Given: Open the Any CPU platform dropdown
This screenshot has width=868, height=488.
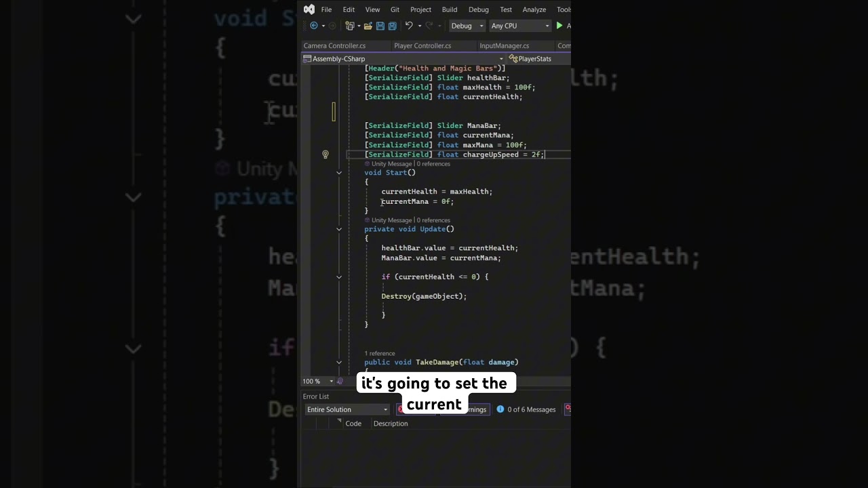Looking at the screenshot, I should coord(519,26).
